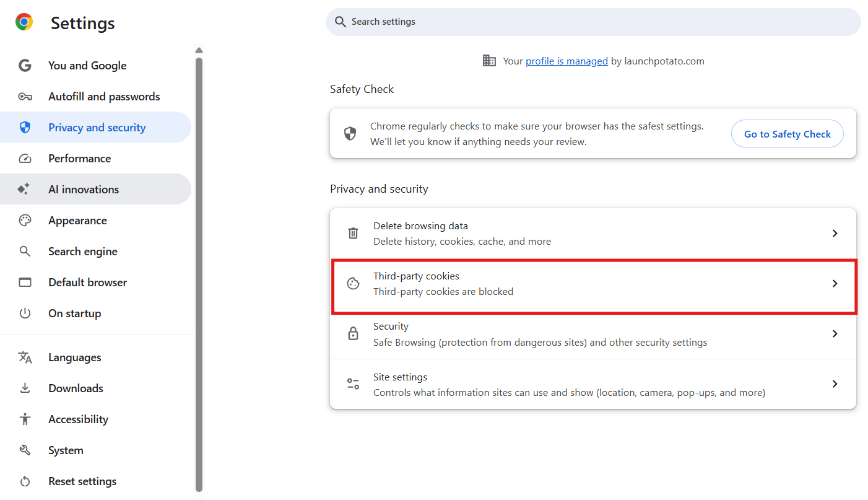The image size is (868, 500).
Task: Expand the Third-party cookies row chevron
Action: pyautogui.click(x=835, y=284)
